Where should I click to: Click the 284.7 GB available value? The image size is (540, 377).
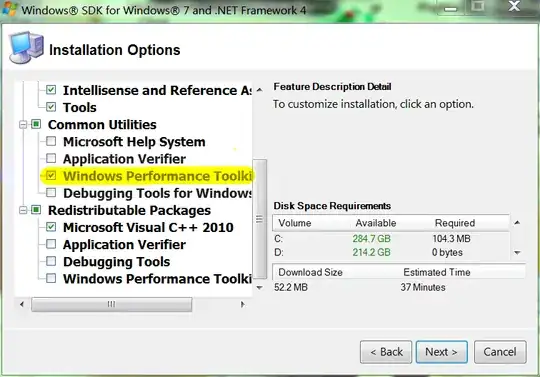tap(372, 239)
